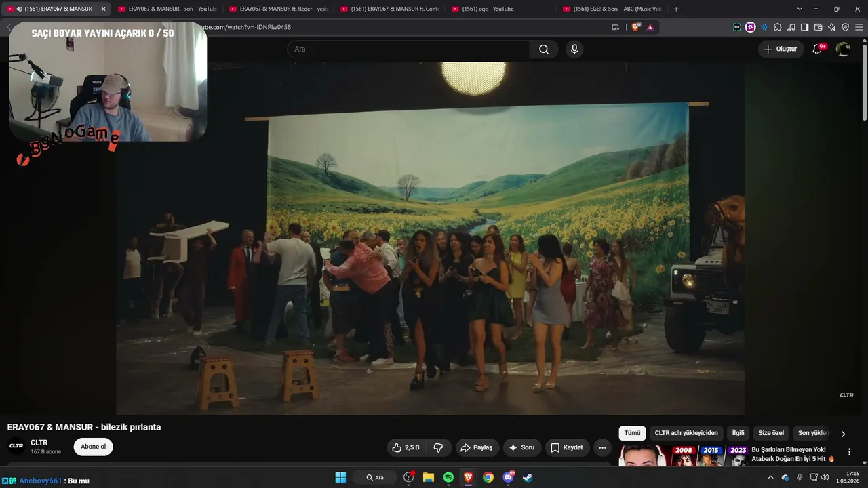The height and width of the screenshot is (488, 868).
Task: Toggle the browser sidebar panel
Action: pos(805,27)
